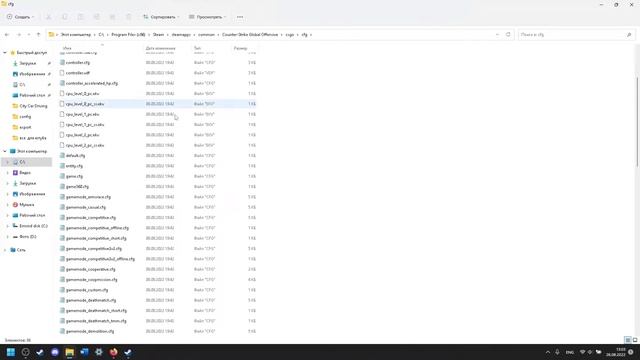Click the Paste icon in the toolbar

click(80, 17)
